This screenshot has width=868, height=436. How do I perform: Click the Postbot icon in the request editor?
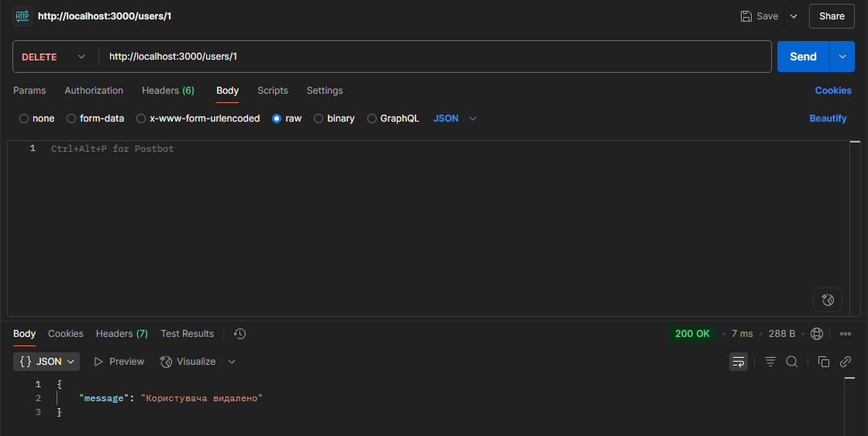click(x=828, y=300)
